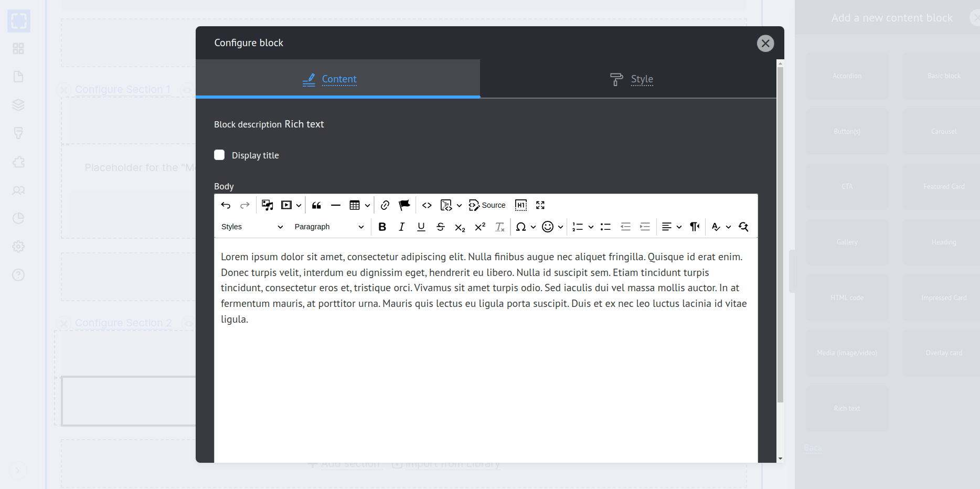Viewport: 980px width, 489px height.
Task: Open the Paragraph heading dropdown
Action: 329,227
